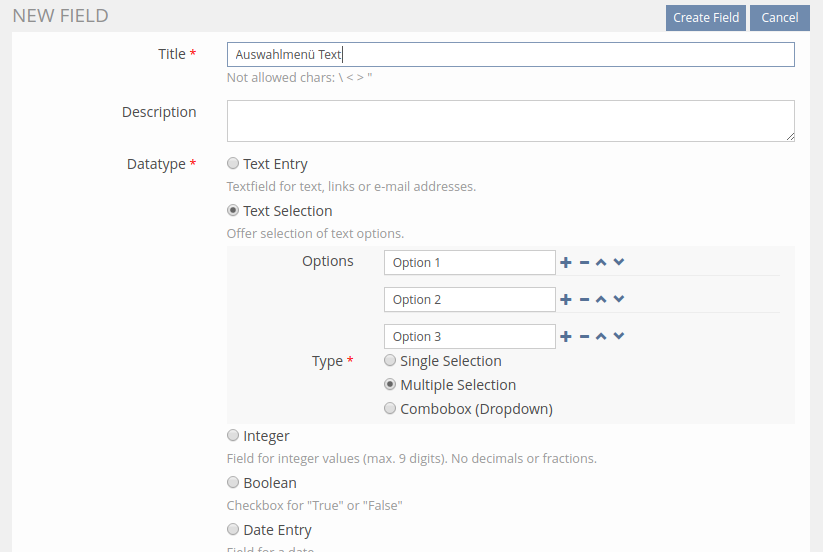Focus the Title text field

pos(510,54)
